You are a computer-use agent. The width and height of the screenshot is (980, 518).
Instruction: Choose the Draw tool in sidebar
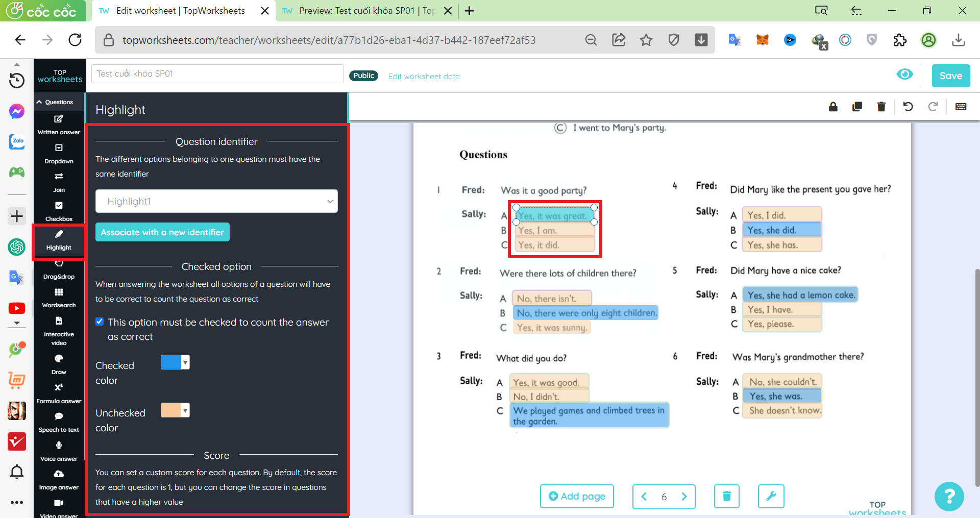point(59,364)
